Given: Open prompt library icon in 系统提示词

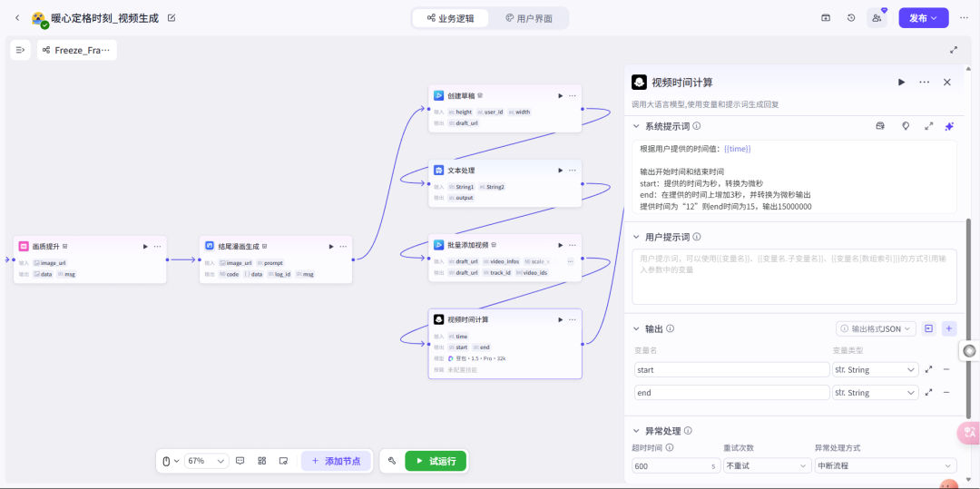Looking at the screenshot, I should pyautogui.click(x=880, y=126).
